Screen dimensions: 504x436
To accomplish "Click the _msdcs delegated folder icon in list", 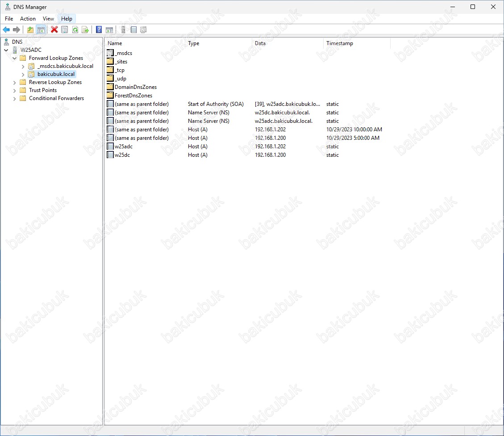I will pos(110,53).
